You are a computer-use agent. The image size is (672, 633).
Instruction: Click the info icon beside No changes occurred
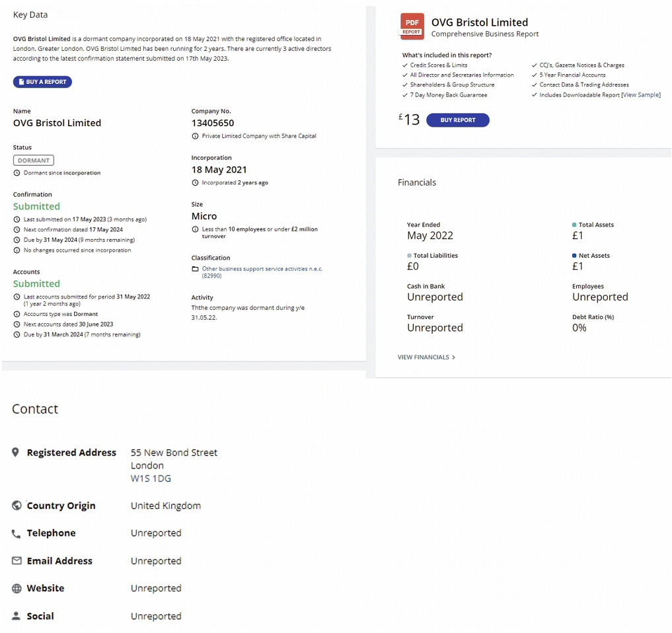tap(17, 250)
